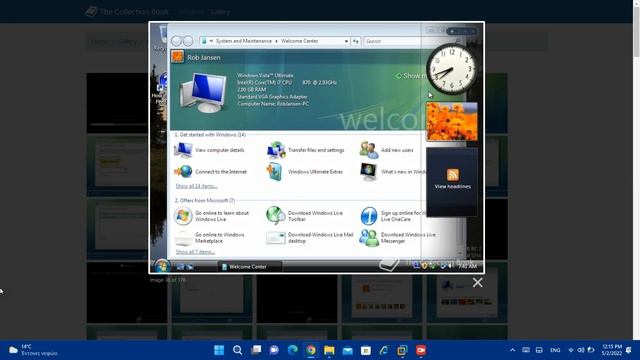Click the Transfer files and settings icon

(x=276, y=150)
